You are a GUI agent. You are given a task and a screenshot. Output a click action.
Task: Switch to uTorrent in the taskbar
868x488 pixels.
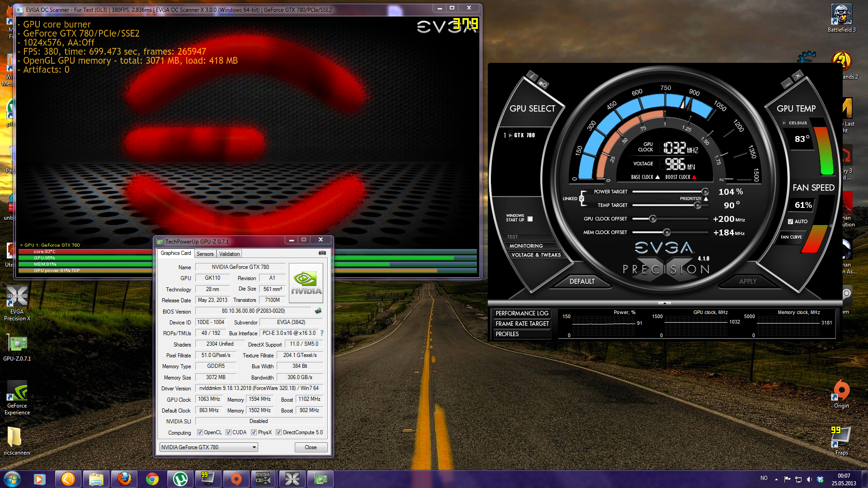pyautogui.click(x=180, y=479)
